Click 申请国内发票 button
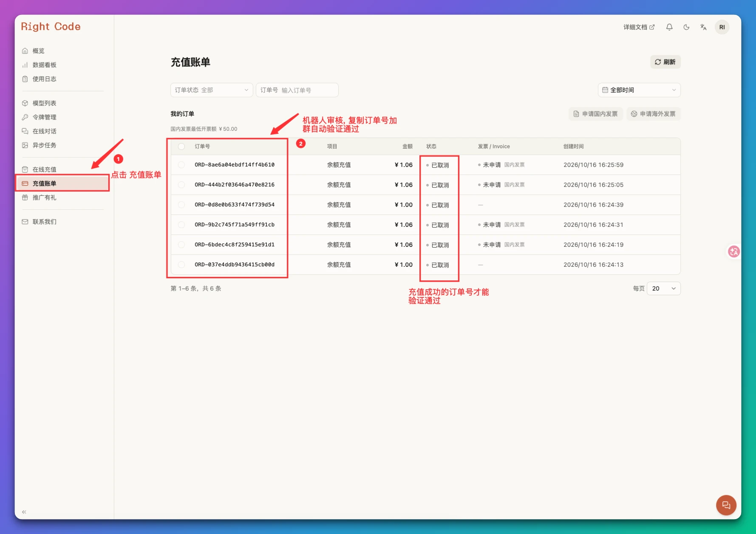756x534 pixels. tap(595, 114)
